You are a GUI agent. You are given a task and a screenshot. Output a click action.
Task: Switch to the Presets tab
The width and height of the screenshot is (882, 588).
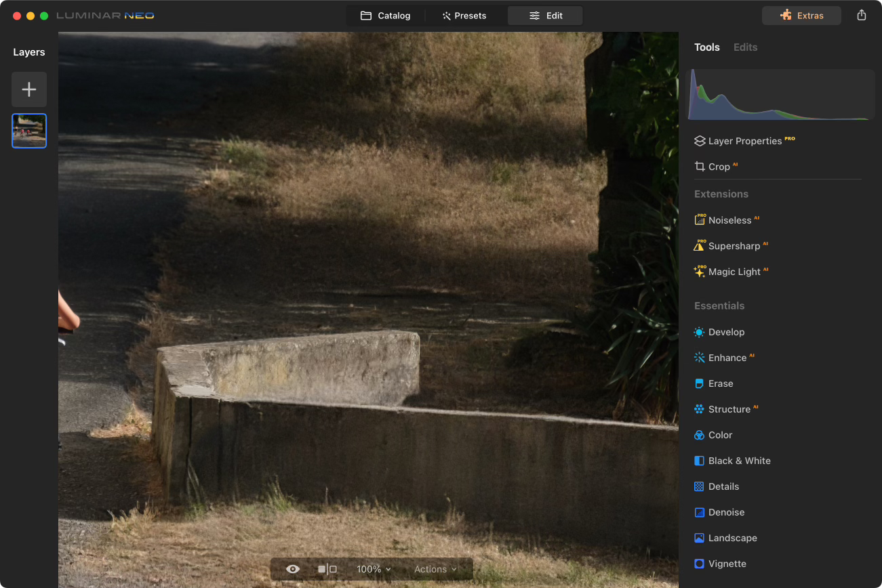[x=464, y=16]
